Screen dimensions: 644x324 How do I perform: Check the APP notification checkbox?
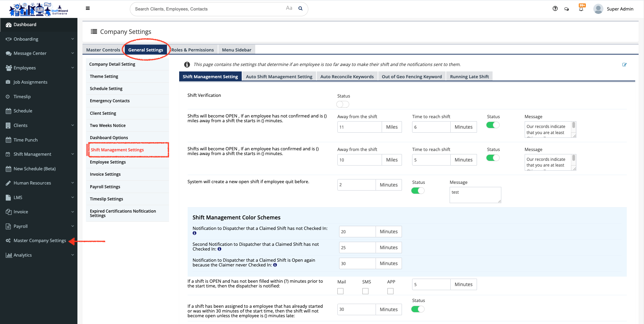[390, 291]
